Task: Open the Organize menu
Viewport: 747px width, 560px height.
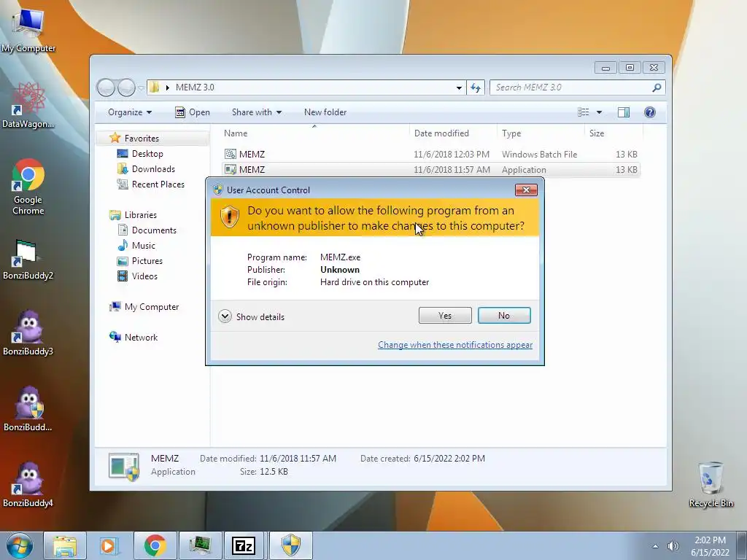Action: coord(130,112)
